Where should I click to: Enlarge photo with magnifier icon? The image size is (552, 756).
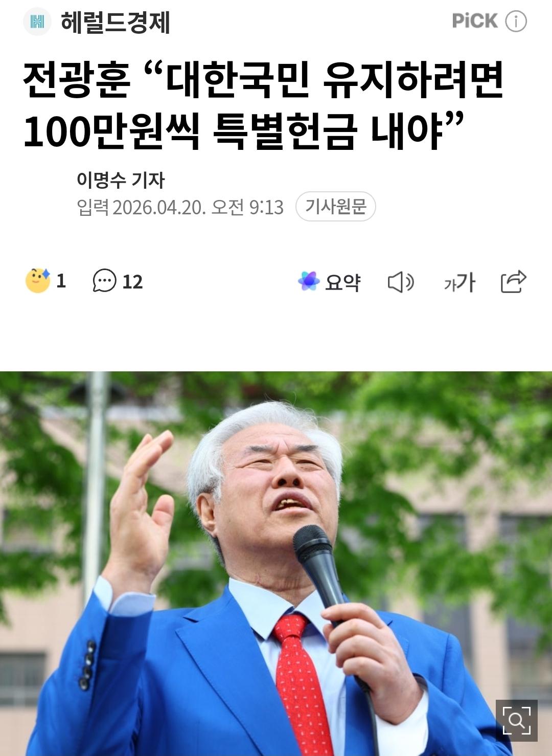point(517,721)
